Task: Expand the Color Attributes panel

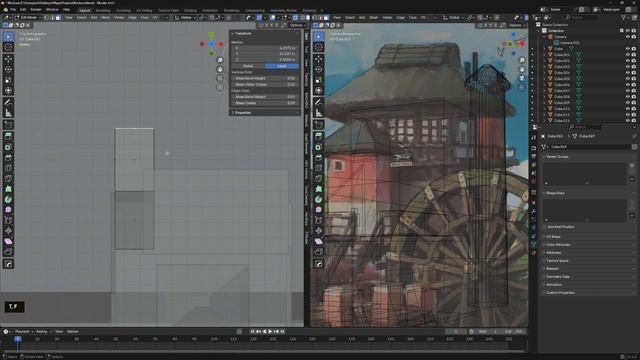Action: click(558, 244)
